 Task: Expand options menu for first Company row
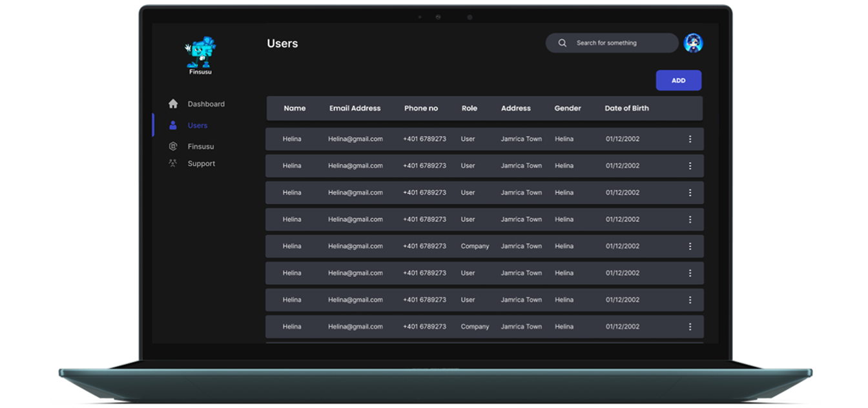coord(690,246)
